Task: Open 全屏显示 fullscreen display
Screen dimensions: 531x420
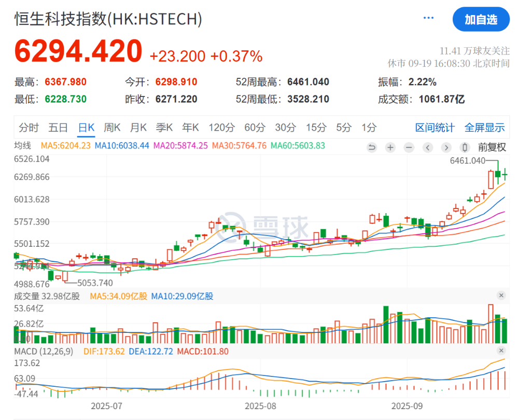Action: 484,127
